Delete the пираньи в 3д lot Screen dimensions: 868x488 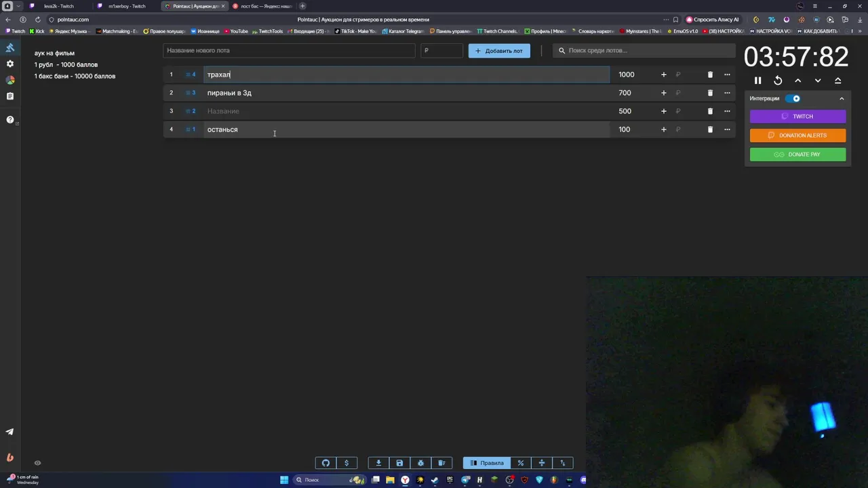710,93
